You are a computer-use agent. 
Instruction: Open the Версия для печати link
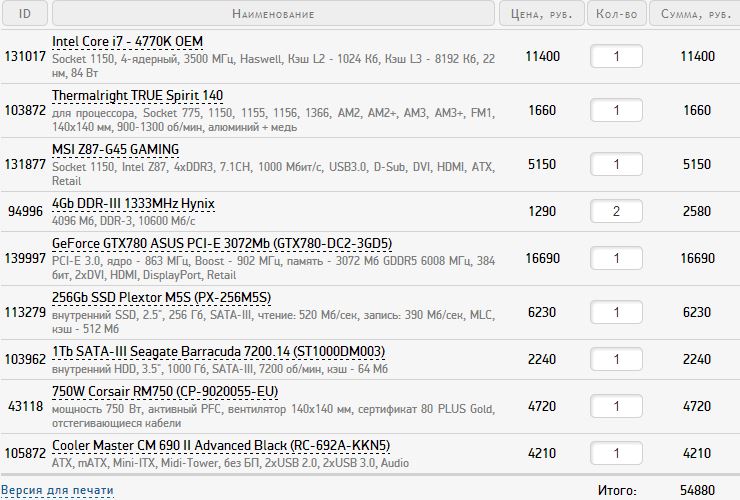click(57, 490)
